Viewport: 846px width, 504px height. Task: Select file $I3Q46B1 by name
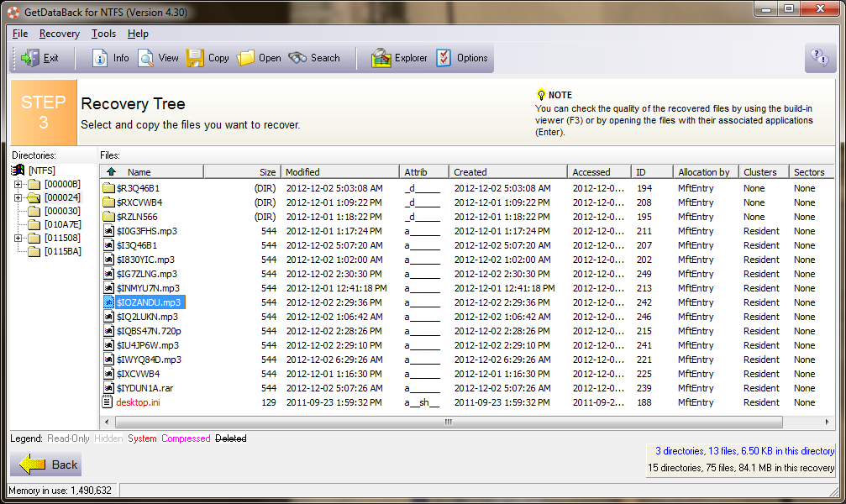click(137, 245)
